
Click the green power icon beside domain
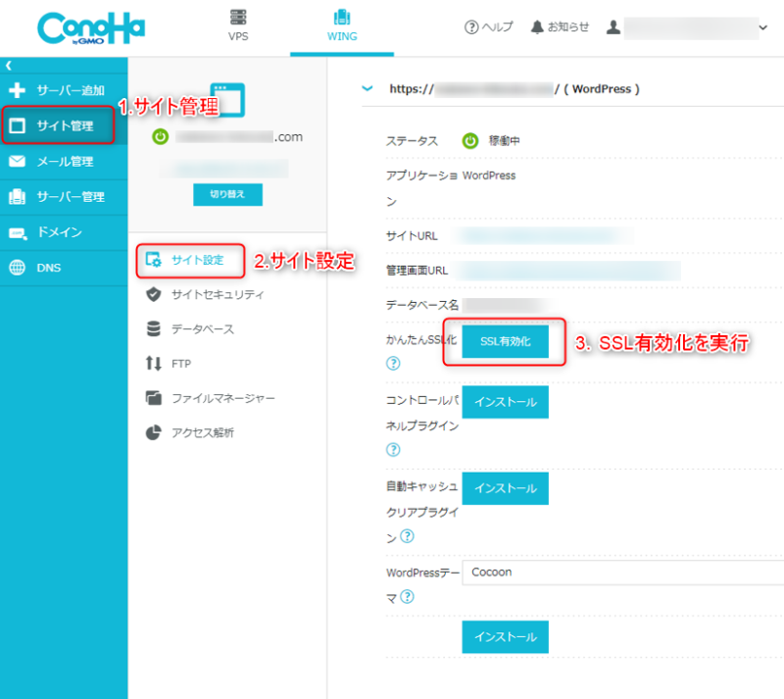click(x=160, y=136)
